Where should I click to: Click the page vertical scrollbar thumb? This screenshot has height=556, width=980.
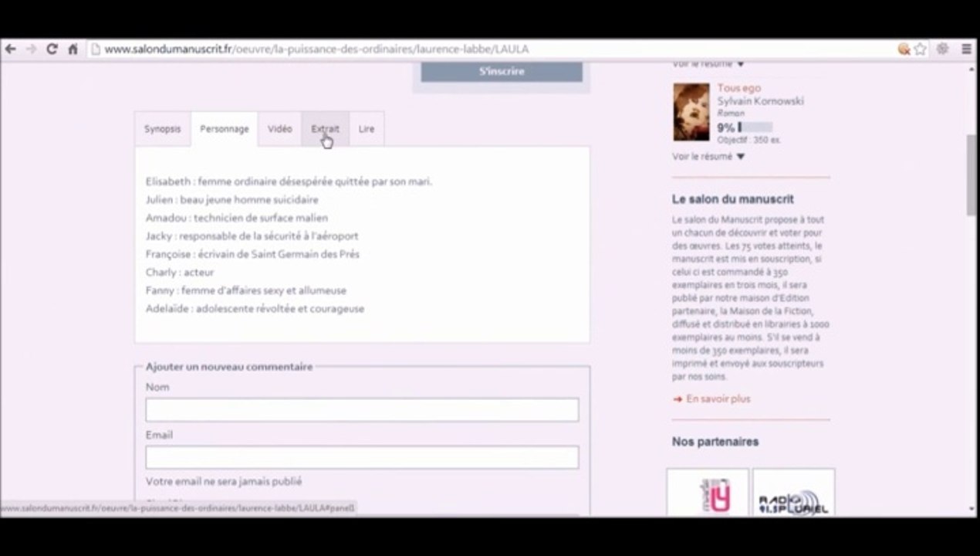pyautogui.click(x=972, y=176)
